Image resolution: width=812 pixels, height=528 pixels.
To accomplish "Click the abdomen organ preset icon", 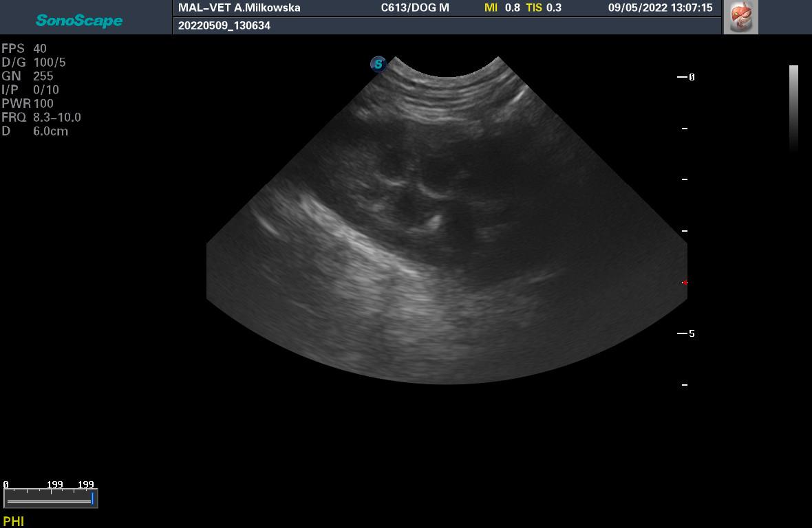I will tap(741, 17).
